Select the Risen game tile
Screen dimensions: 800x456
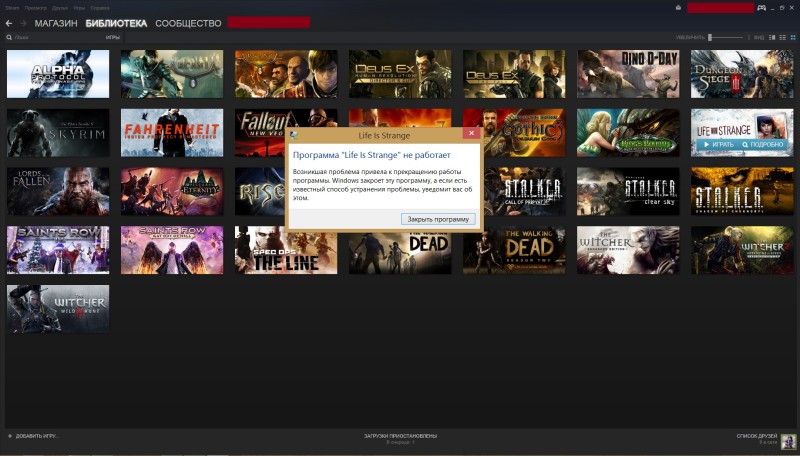(x=259, y=191)
